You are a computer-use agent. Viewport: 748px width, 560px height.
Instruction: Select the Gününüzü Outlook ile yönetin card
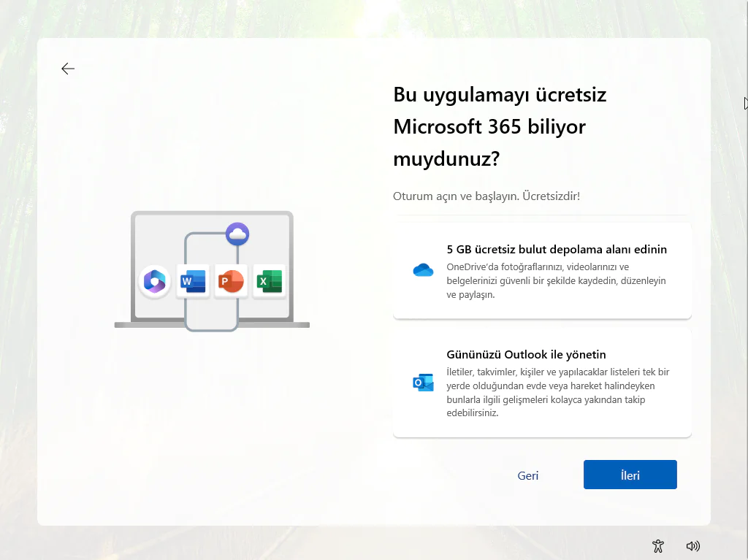click(542, 383)
